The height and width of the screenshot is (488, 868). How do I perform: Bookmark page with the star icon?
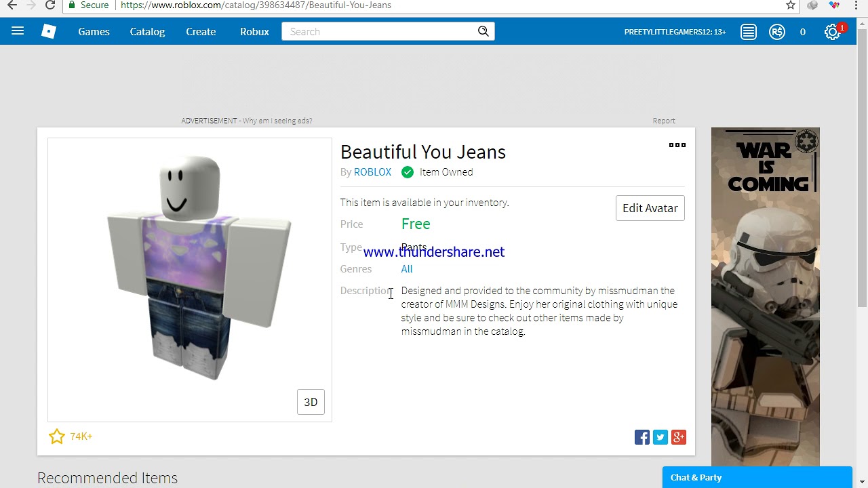(791, 5)
